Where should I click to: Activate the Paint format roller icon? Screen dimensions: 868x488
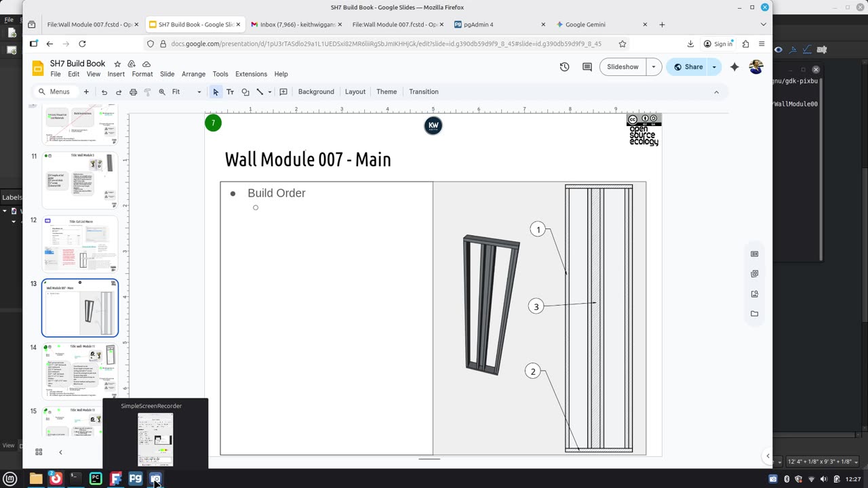point(147,91)
